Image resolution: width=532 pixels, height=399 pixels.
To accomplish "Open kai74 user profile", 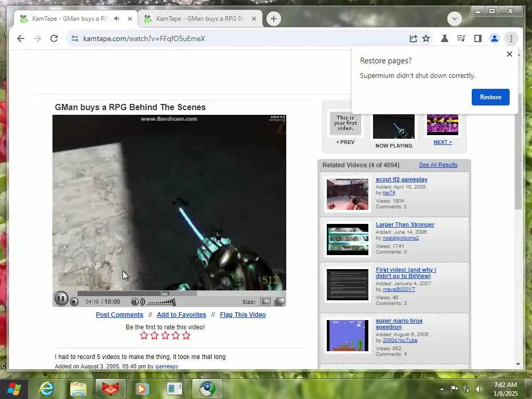I will click(x=389, y=193).
